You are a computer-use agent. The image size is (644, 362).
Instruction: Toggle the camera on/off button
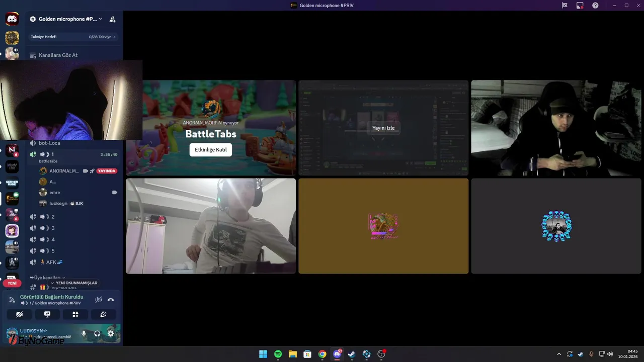click(19, 314)
